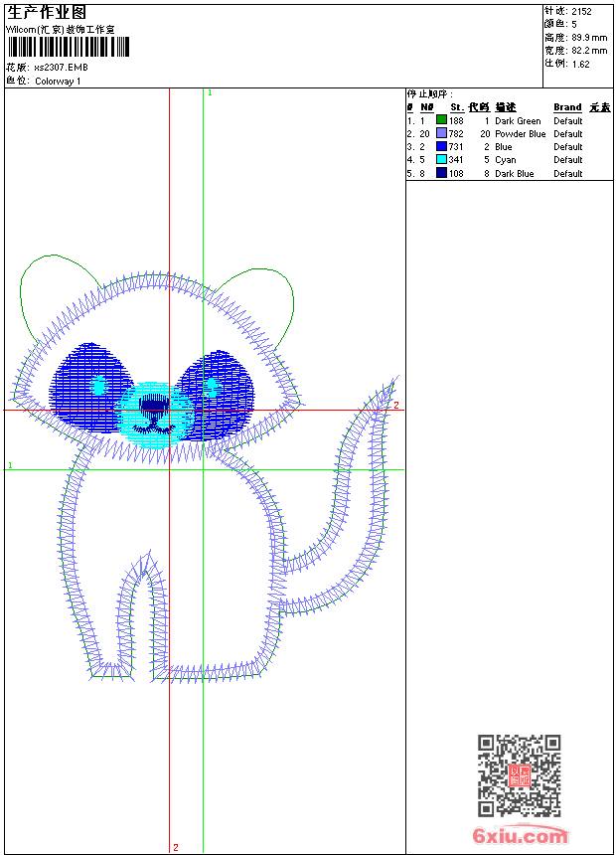The height and width of the screenshot is (855, 616).
Task: Select the file name xs2307.EMB
Action: 61,68
